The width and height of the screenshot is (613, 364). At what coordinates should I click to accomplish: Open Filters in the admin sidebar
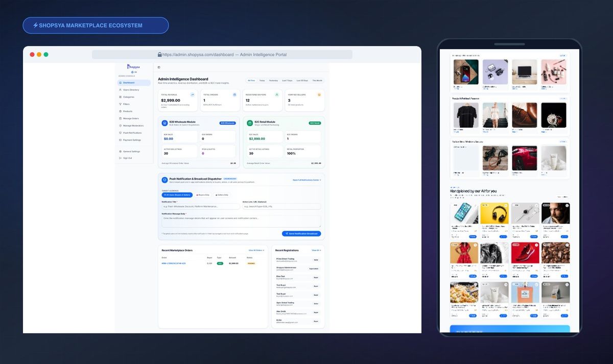pyautogui.click(x=134, y=104)
